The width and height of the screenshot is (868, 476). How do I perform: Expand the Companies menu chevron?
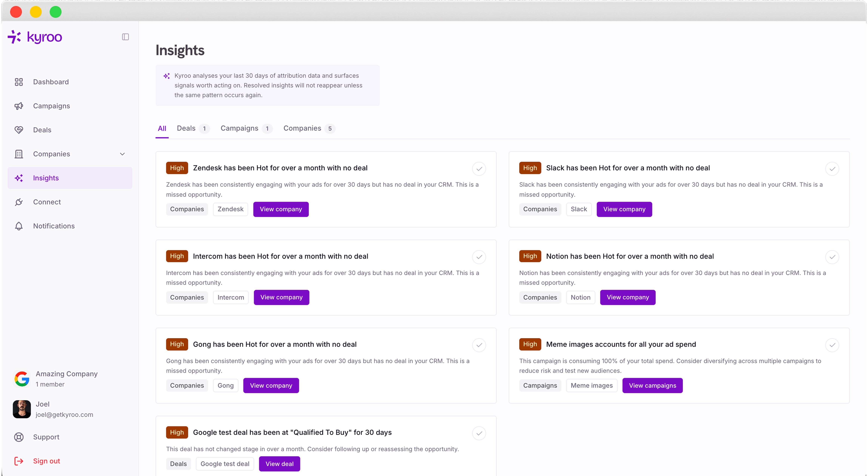[x=122, y=154]
